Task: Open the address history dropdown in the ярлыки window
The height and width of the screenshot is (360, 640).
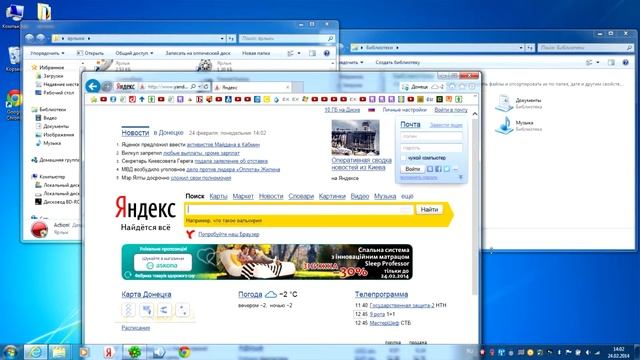Action: pos(222,38)
